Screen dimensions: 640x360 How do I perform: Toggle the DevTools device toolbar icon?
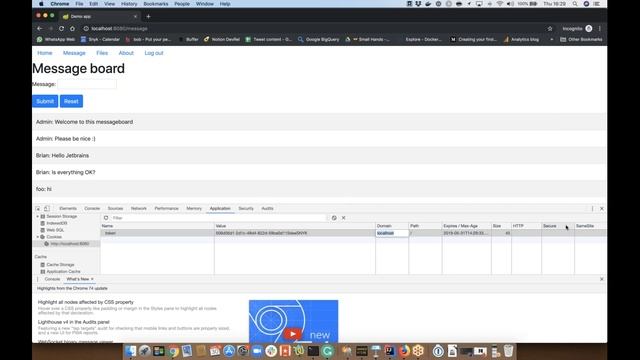point(47,208)
